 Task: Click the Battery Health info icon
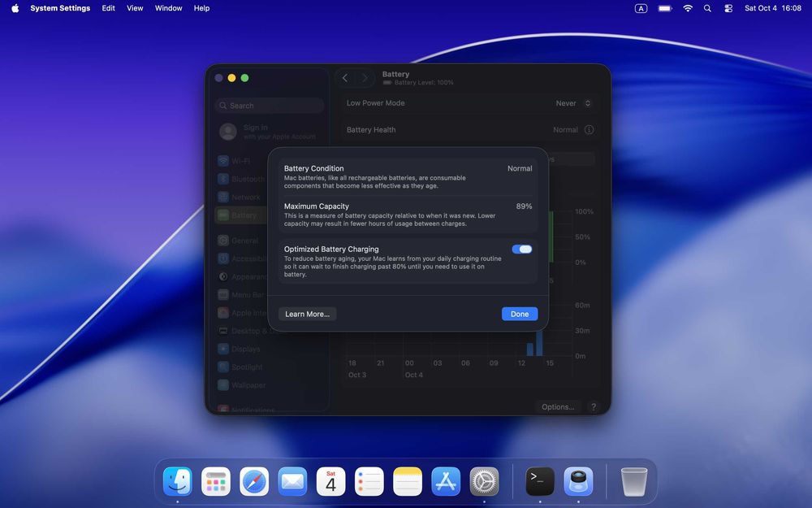[589, 129]
